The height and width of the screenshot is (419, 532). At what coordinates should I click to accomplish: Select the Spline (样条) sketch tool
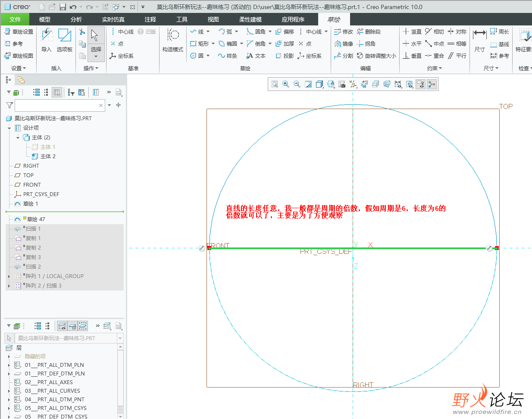point(227,56)
